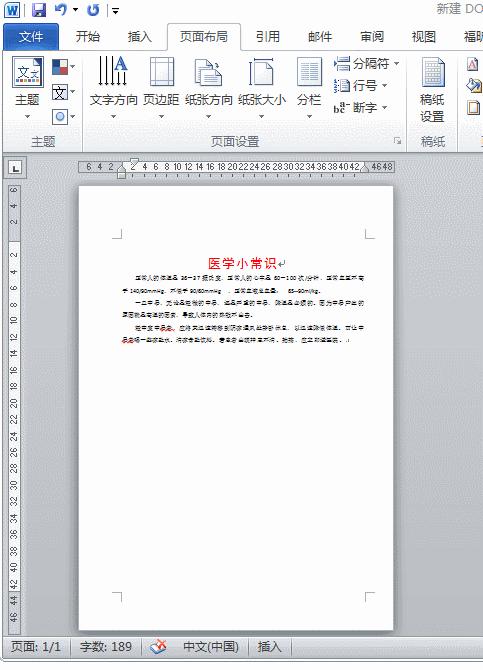483x670 pixels.
Task: Click the proofing errors icon in status bar
Action: click(x=158, y=647)
